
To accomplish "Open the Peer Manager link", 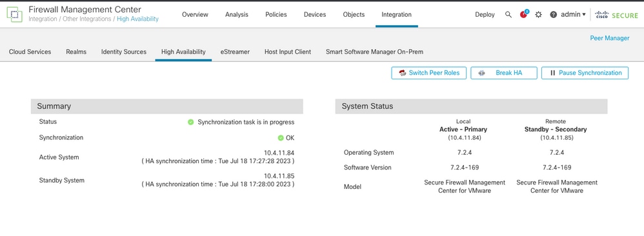I will click(610, 38).
